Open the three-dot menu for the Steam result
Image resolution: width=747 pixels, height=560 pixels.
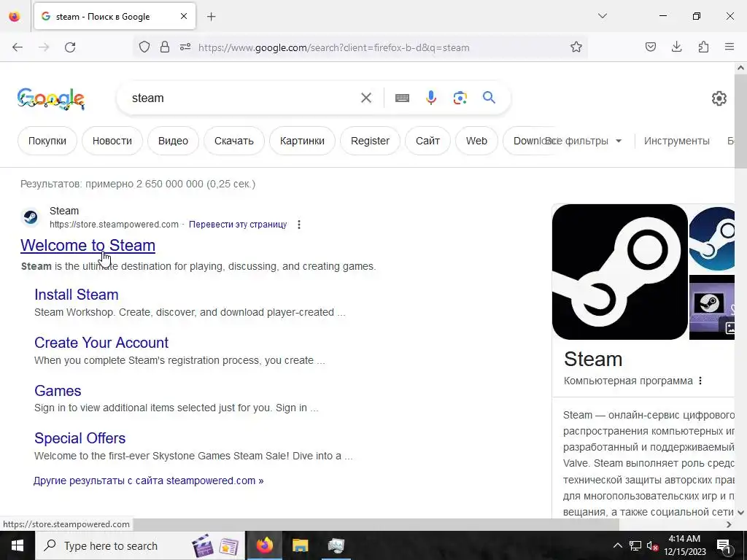pos(298,225)
